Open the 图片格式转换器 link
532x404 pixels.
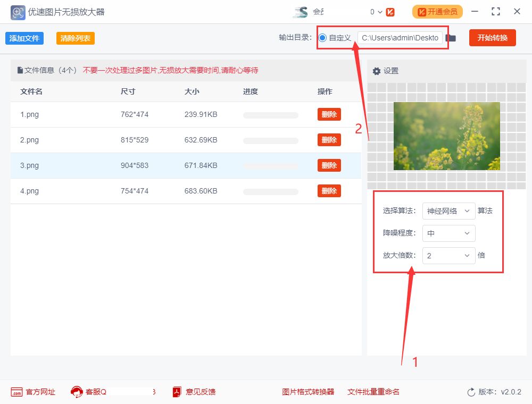tap(308, 392)
